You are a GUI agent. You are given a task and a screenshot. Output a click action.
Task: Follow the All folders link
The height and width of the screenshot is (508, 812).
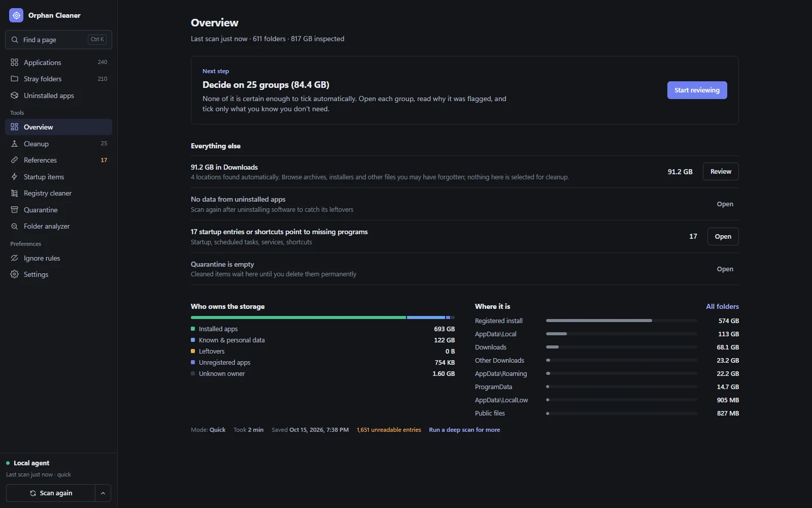(x=722, y=306)
